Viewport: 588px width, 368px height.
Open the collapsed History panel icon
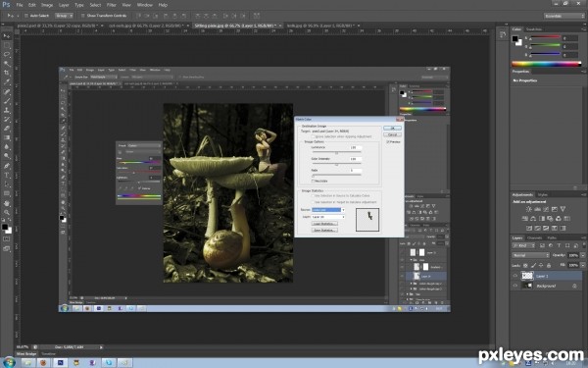503,35
